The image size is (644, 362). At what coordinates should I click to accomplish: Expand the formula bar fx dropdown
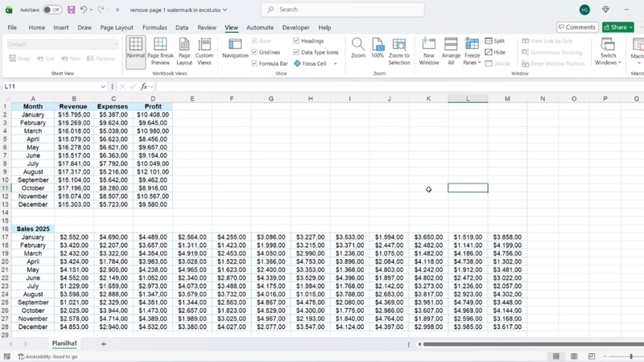point(151,87)
